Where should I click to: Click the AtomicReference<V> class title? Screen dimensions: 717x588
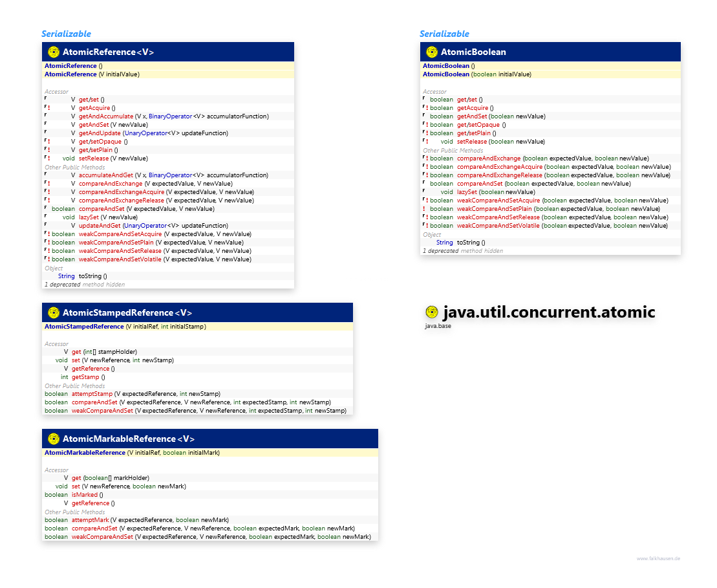pos(109,52)
